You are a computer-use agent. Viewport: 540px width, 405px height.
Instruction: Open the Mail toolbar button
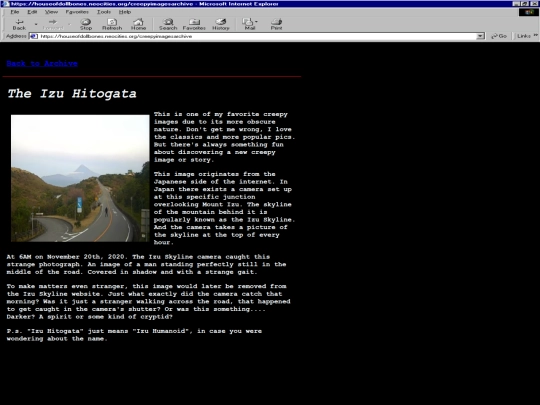(x=250, y=24)
